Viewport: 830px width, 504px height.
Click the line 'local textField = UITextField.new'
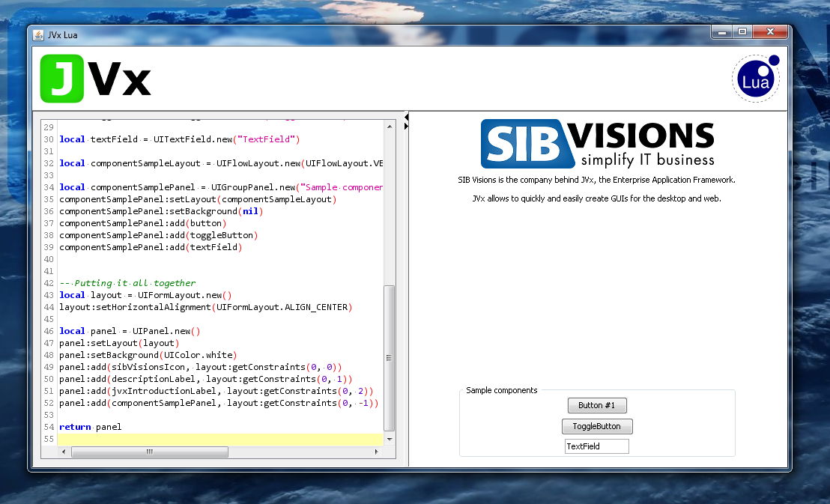coord(180,140)
